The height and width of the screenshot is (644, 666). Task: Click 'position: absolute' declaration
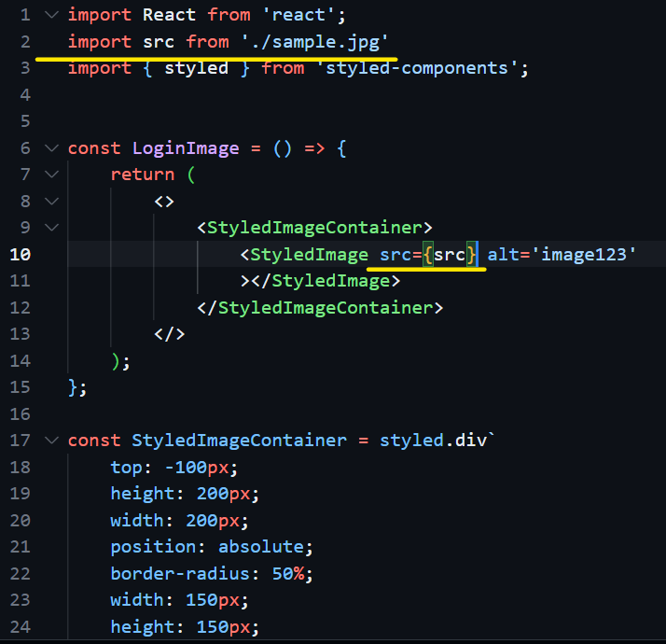click(x=212, y=547)
